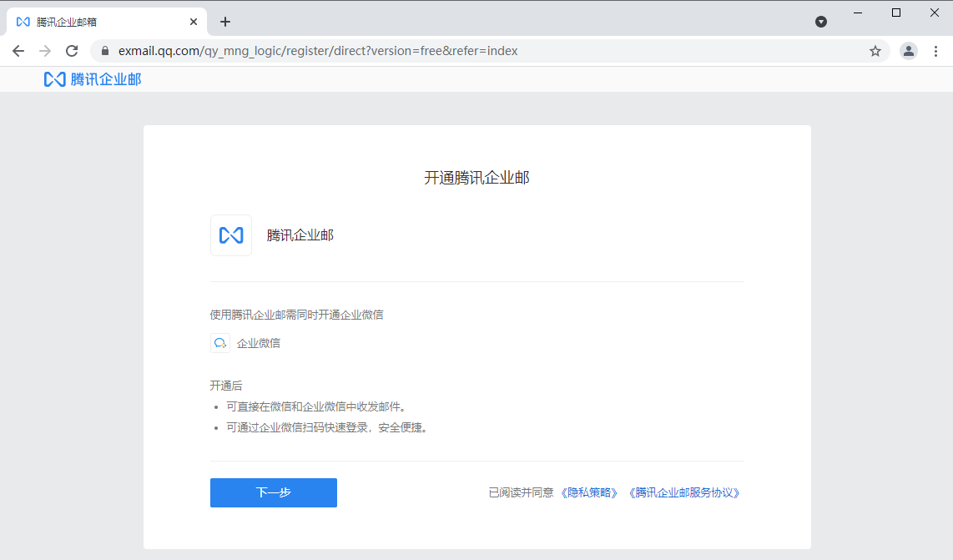Minimize the Chrome window
Image resolution: width=953 pixels, height=560 pixels.
pos(858,13)
